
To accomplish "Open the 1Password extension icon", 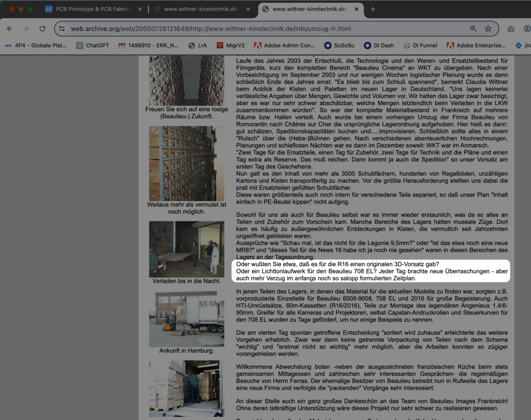I will [x=527, y=29].
